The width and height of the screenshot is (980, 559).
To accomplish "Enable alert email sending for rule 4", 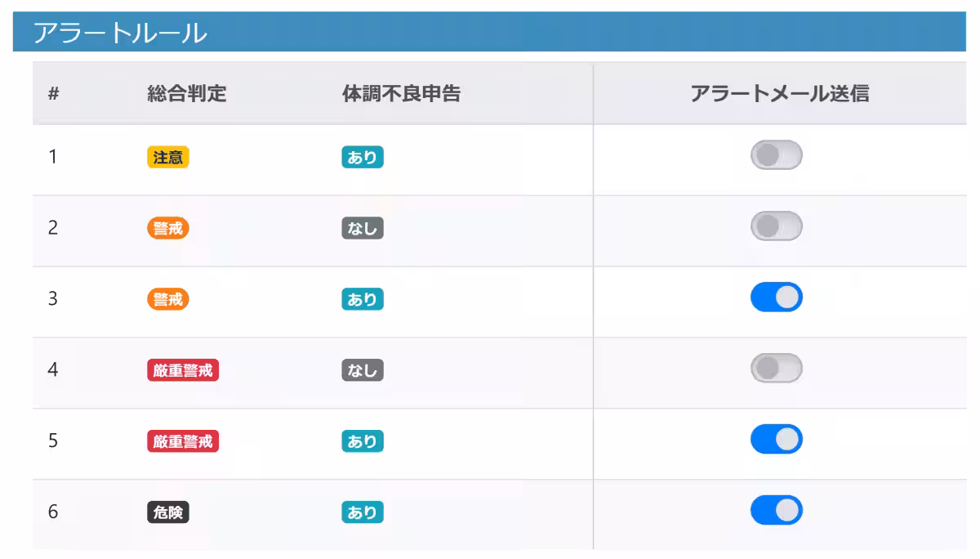I will (776, 368).
